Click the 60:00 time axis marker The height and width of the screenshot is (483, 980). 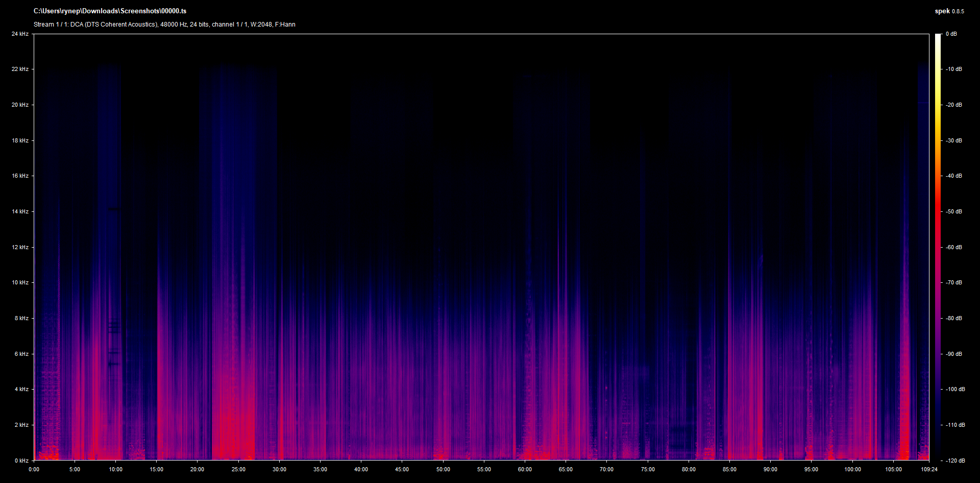coord(525,469)
